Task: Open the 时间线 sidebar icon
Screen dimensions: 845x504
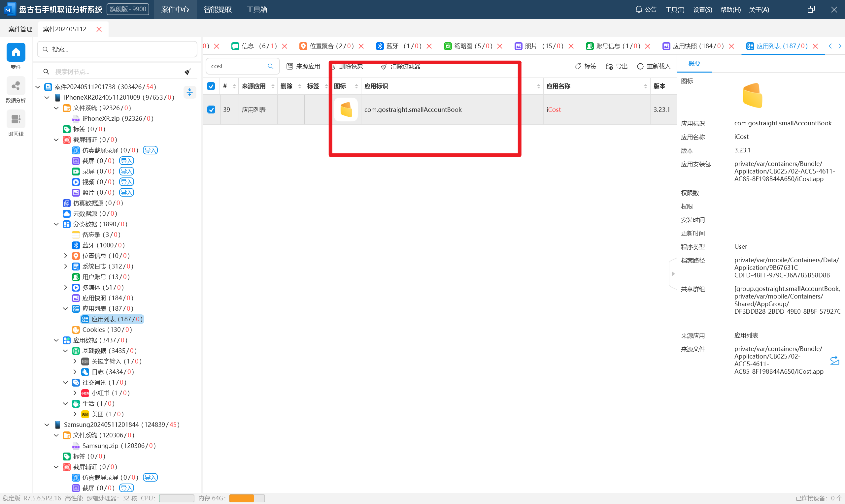Action: tap(16, 119)
